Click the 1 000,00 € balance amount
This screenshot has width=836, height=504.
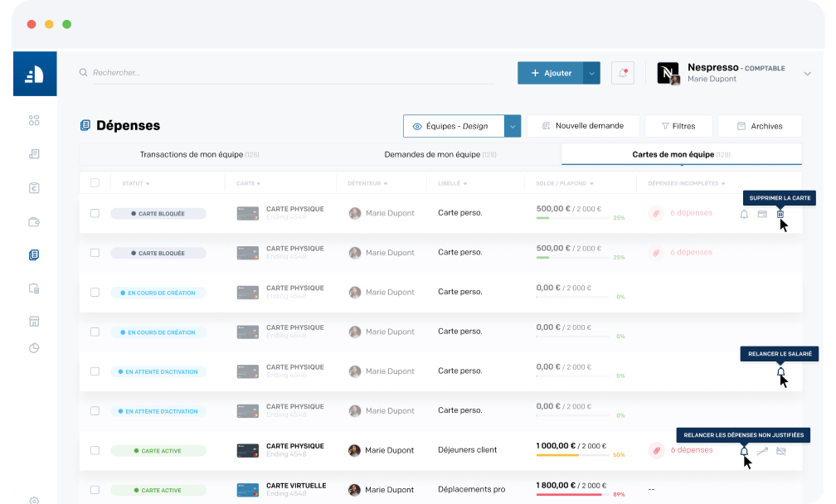[x=556, y=446]
